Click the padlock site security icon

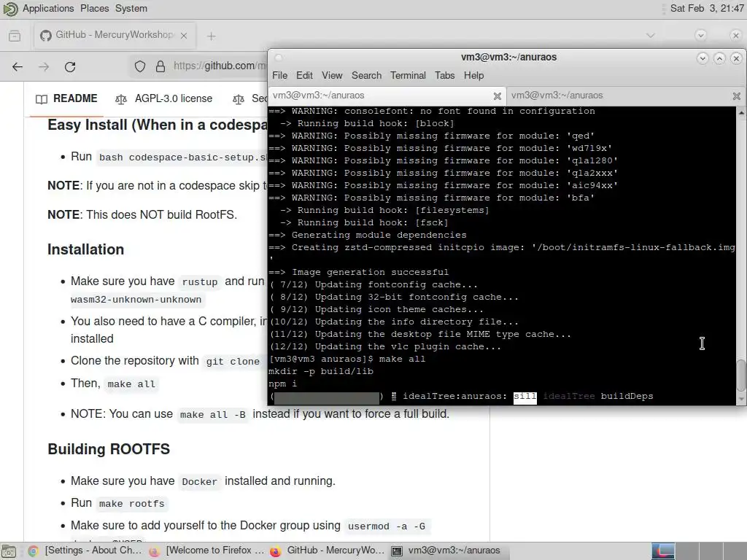click(x=160, y=66)
